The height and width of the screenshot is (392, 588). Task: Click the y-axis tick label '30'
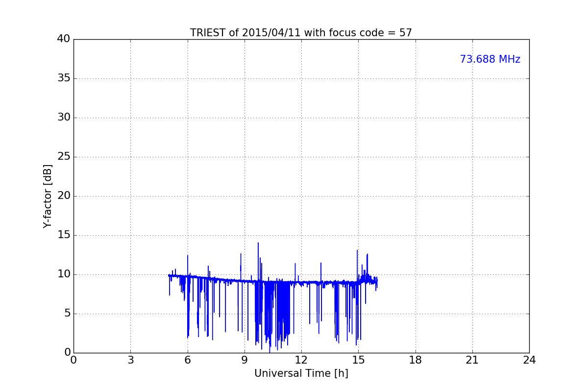[x=64, y=118]
